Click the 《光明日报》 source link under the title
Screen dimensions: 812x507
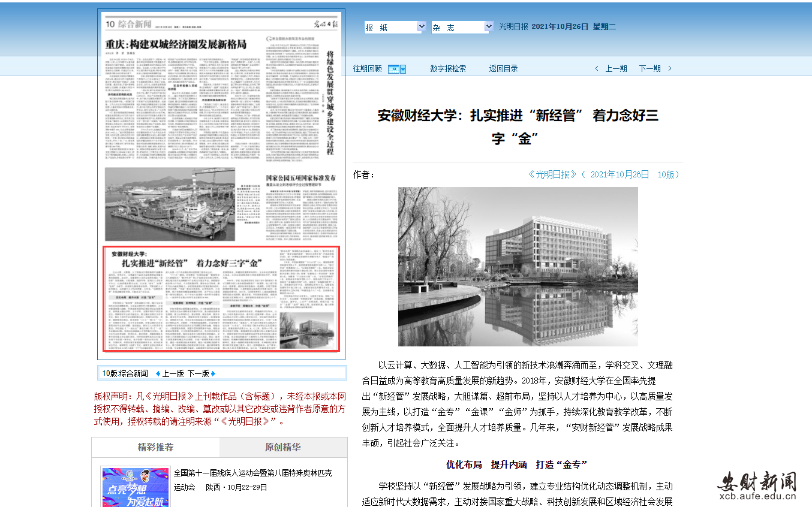(552, 174)
